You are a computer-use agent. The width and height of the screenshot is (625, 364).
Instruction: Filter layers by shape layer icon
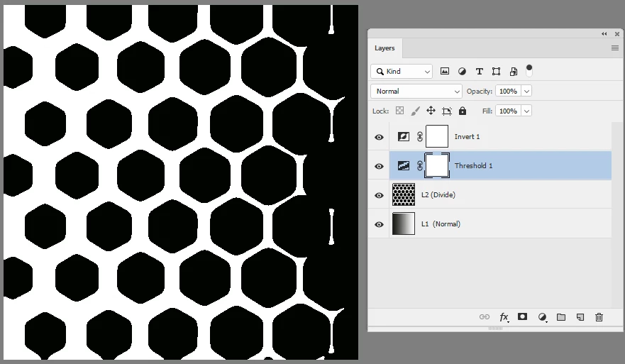[x=497, y=72]
